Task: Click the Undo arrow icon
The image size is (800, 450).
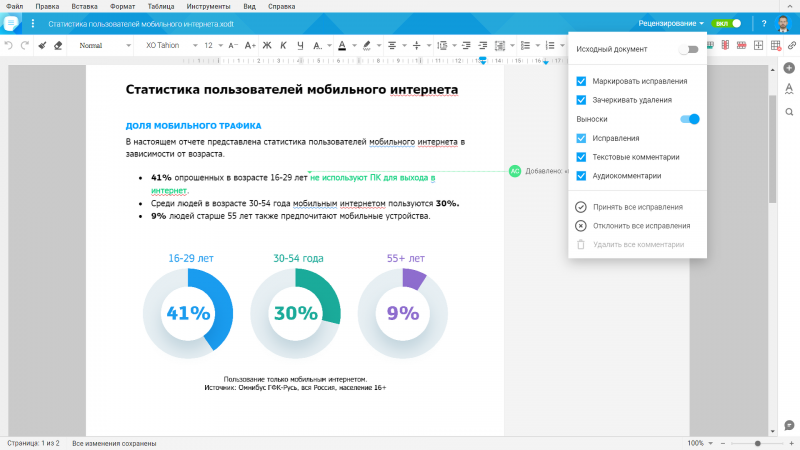Action: (x=8, y=45)
